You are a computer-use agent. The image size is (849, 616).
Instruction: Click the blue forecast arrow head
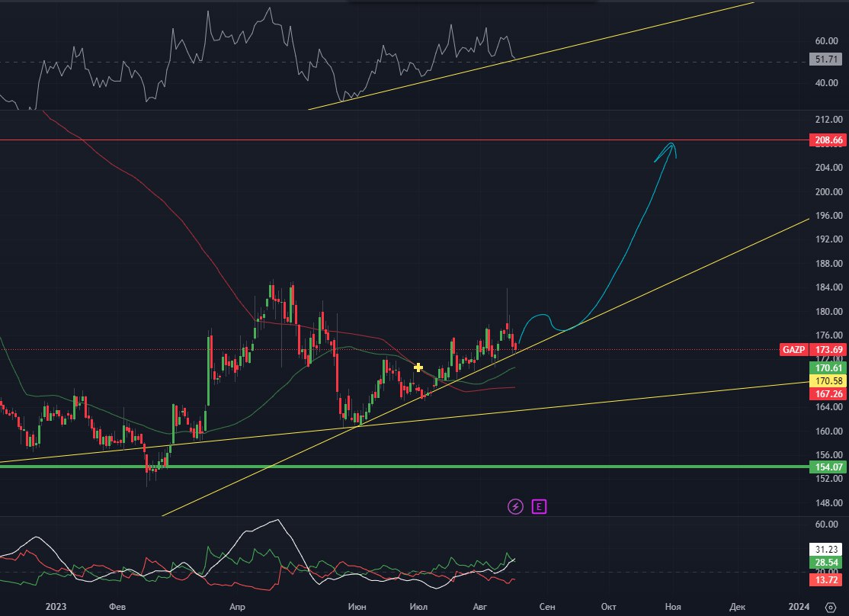coord(671,147)
